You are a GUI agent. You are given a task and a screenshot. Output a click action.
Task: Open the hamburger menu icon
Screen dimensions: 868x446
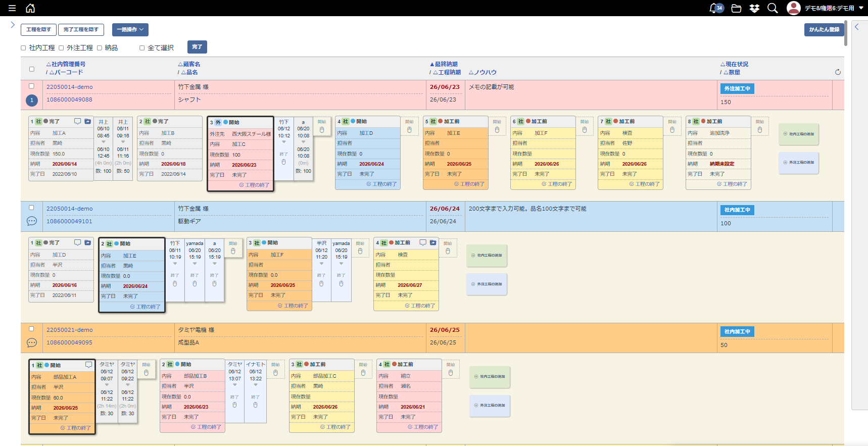coord(12,8)
